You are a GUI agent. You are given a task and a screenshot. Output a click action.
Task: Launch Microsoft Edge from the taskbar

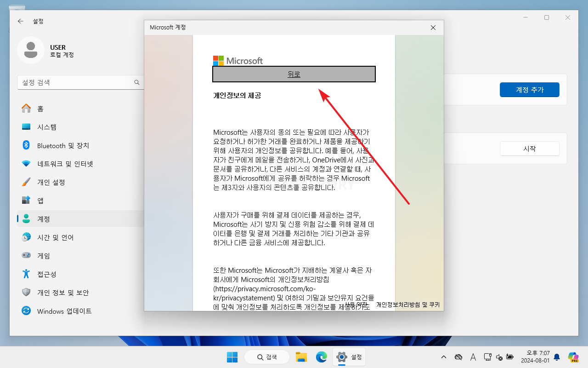tap(321, 357)
